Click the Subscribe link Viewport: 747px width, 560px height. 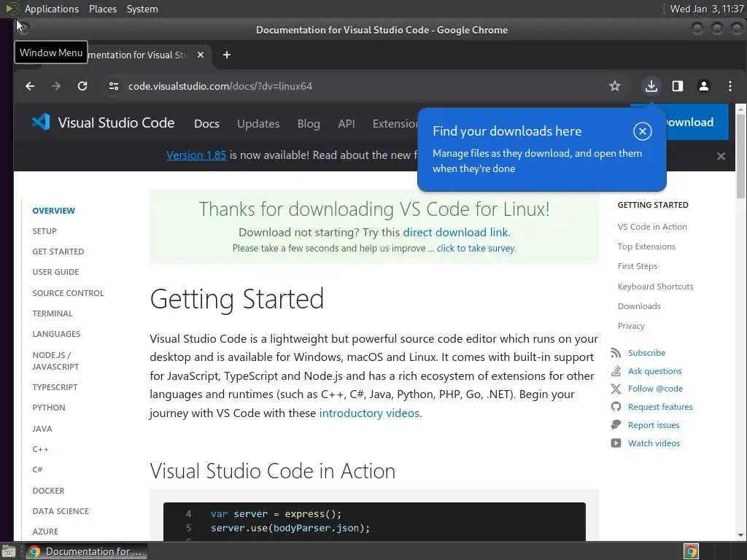coord(646,353)
